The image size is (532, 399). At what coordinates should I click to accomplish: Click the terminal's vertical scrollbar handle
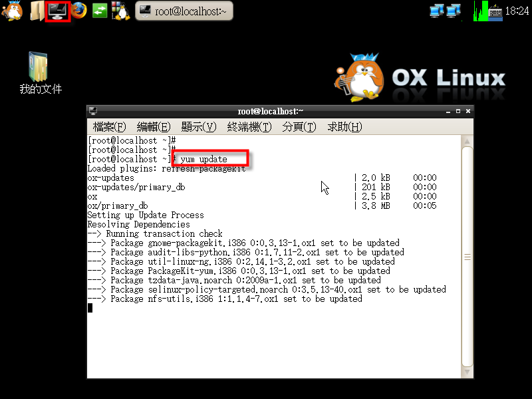(x=467, y=256)
